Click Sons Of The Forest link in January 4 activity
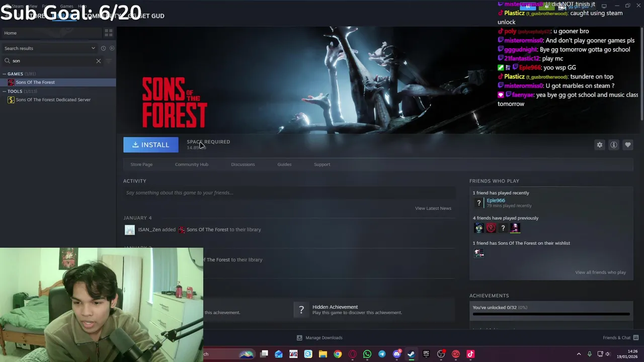Screen dimensions: 644x362 pos(207,230)
